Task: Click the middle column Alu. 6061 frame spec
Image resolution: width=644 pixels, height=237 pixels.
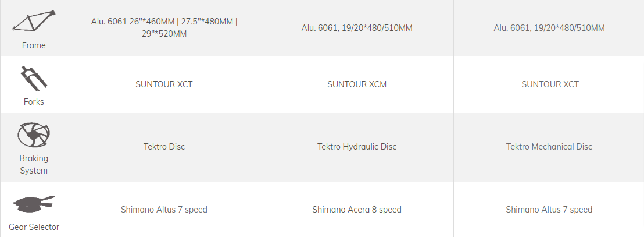Action: (357, 27)
